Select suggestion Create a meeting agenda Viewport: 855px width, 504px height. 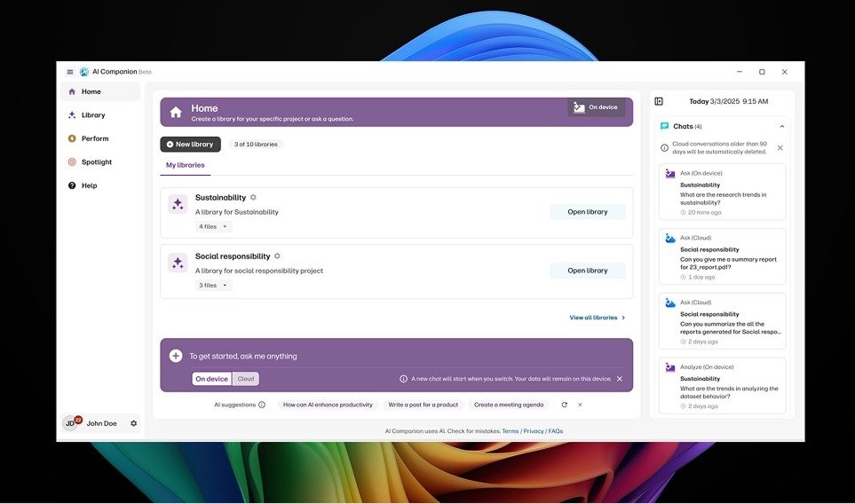(509, 405)
